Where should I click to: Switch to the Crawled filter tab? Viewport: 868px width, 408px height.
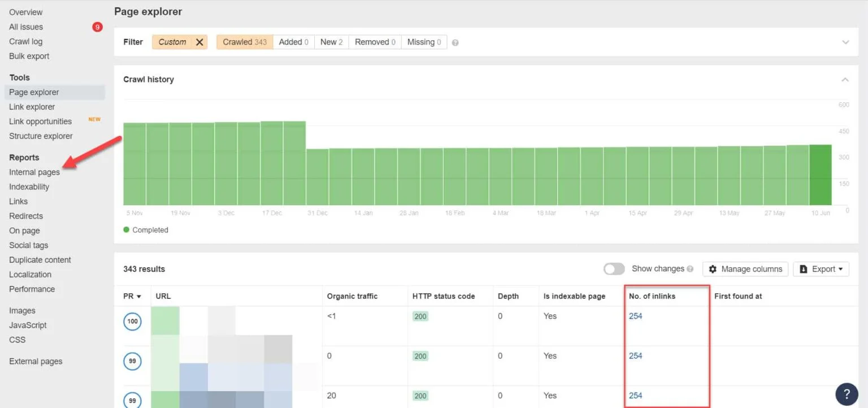(244, 42)
